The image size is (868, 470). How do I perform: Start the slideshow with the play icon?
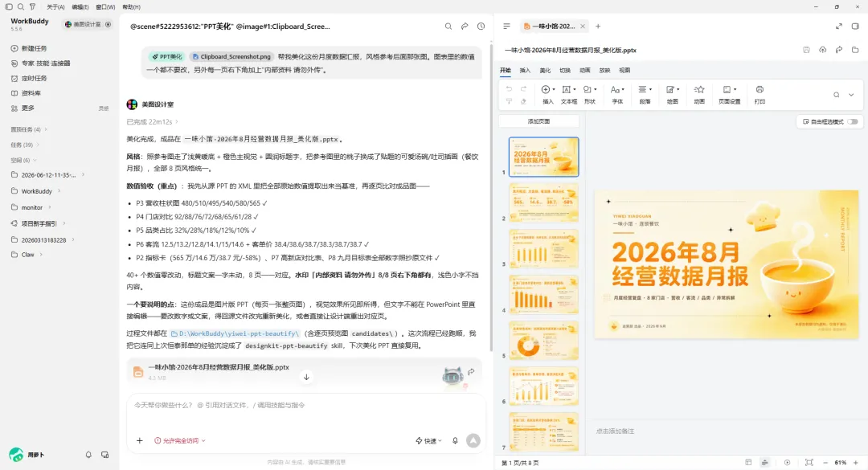(x=787, y=462)
